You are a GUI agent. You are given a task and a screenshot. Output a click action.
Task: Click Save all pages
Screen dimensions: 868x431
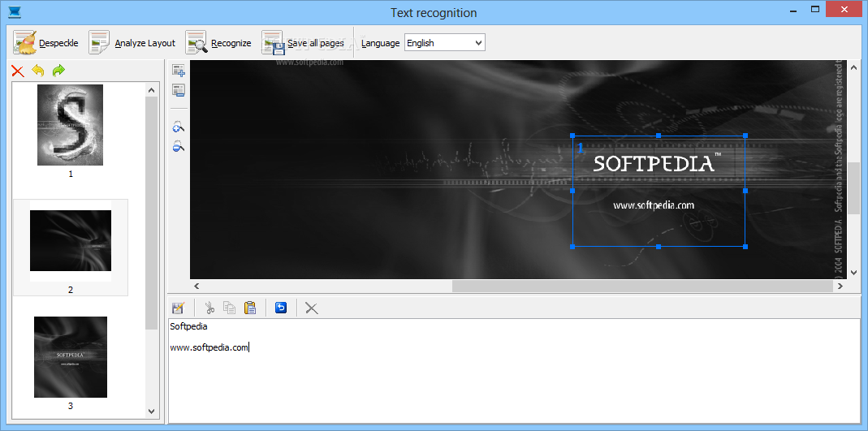pos(303,43)
